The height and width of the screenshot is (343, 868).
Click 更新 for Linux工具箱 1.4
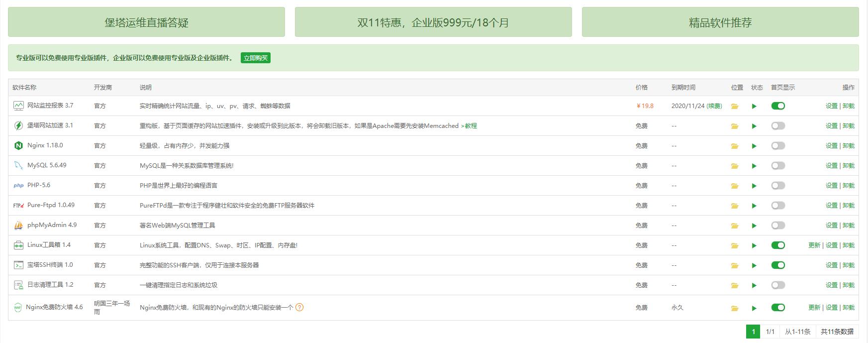[x=814, y=245]
